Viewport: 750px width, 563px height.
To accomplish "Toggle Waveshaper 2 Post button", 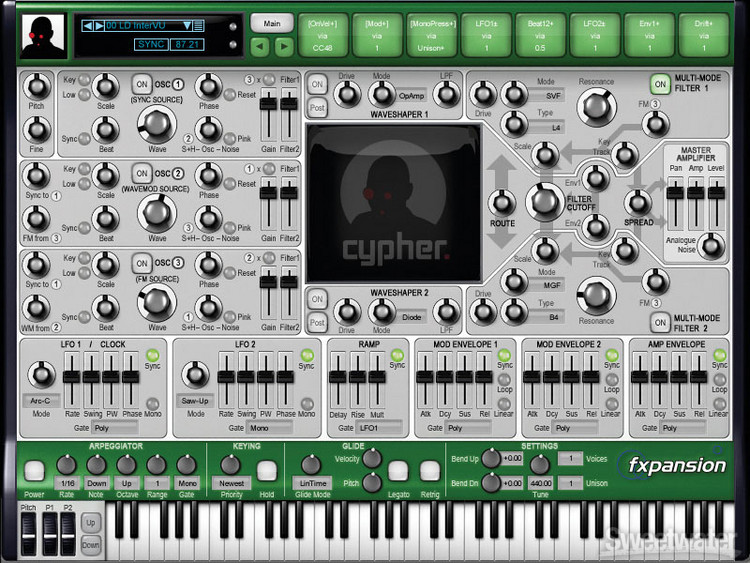I will pyautogui.click(x=317, y=322).
